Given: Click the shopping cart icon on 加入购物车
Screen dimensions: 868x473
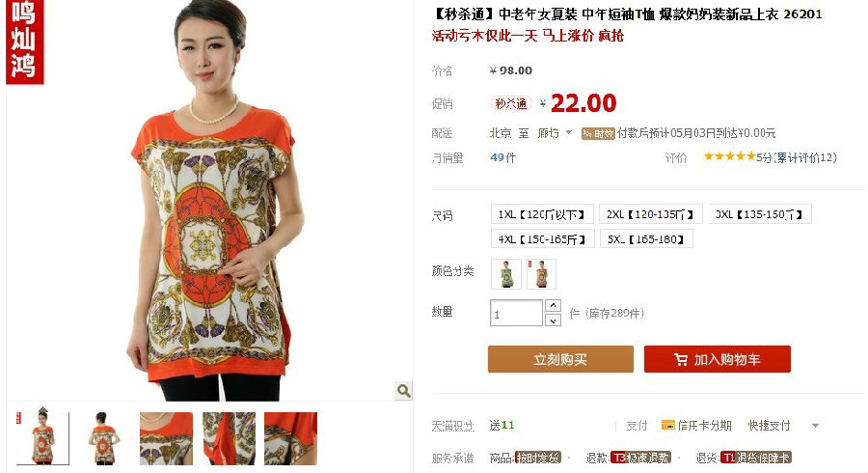Looking at the screenshot, I should click(x=681, y=359).
